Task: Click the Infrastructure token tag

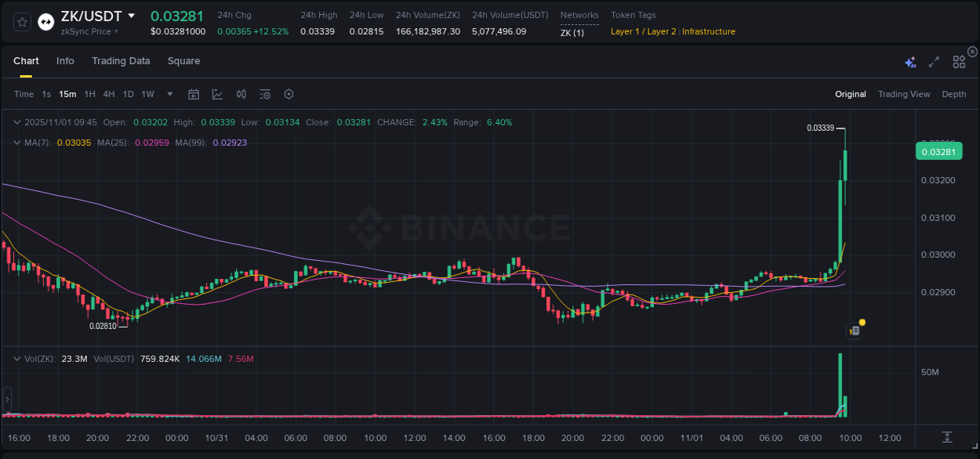Action: (707, 31)
